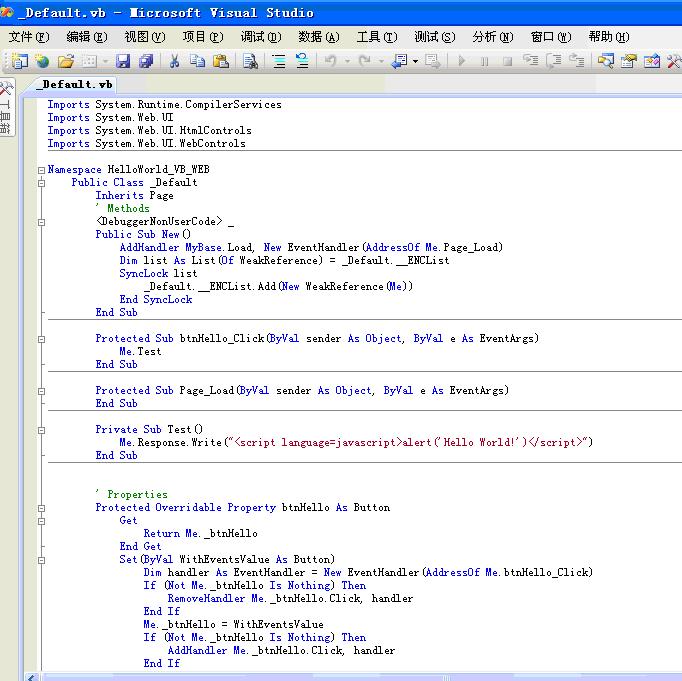Click the Open File folder icon

pos(66,61)
